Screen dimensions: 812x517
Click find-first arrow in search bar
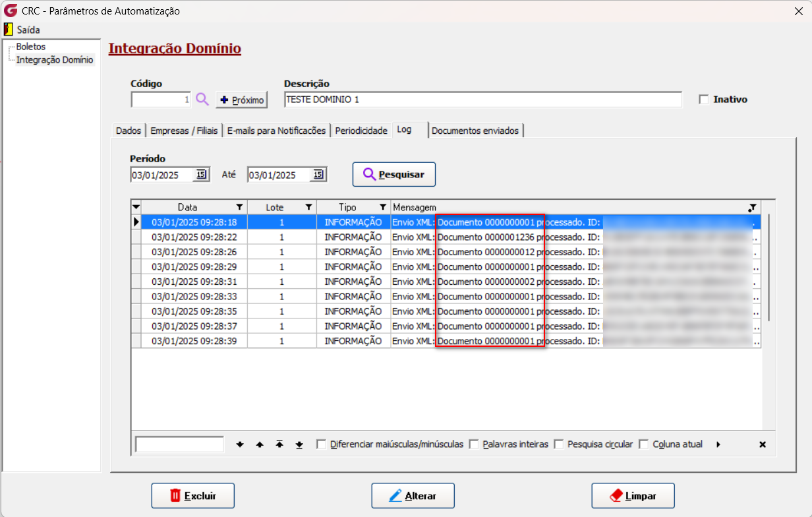[279, 444]
